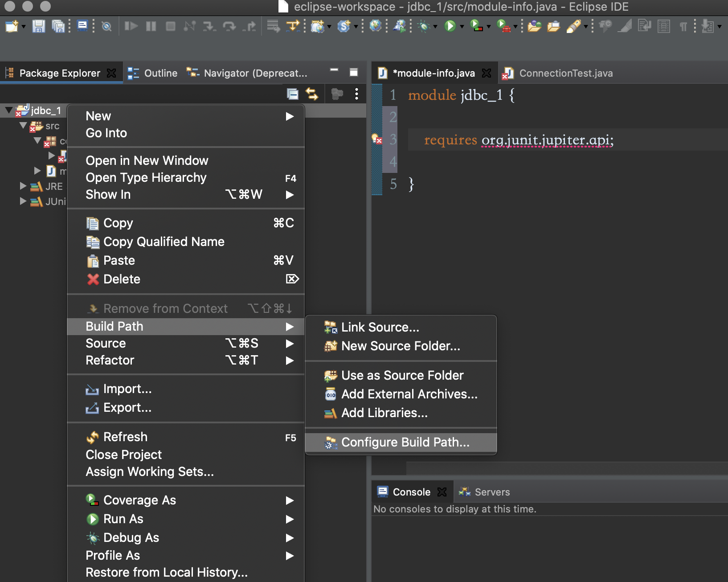Enable Skip All Breakpoints toolbar icon

(107, 26)
